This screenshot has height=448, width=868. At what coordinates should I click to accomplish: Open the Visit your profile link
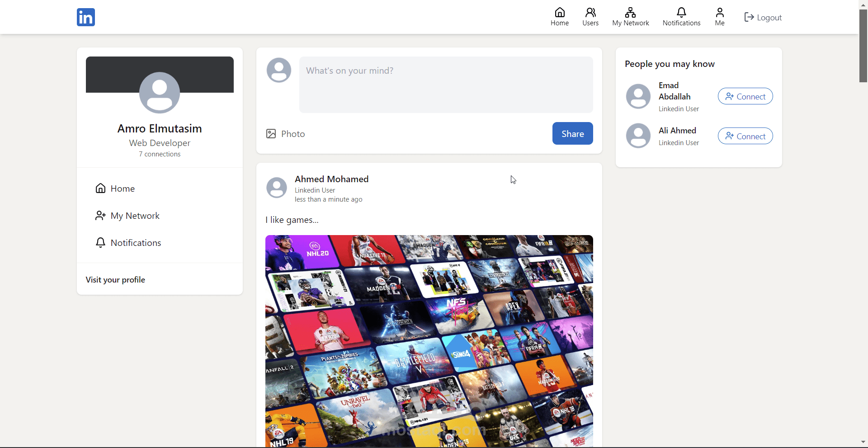pyautogui.click(x=115, y=280)
